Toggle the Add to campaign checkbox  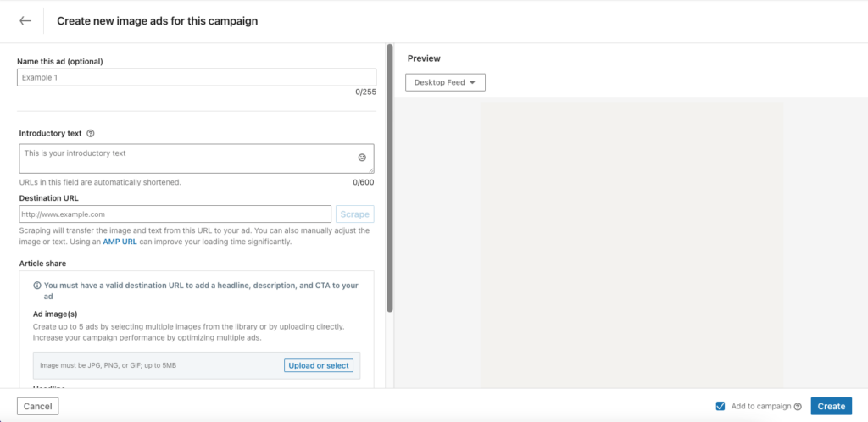click(721, 406)
